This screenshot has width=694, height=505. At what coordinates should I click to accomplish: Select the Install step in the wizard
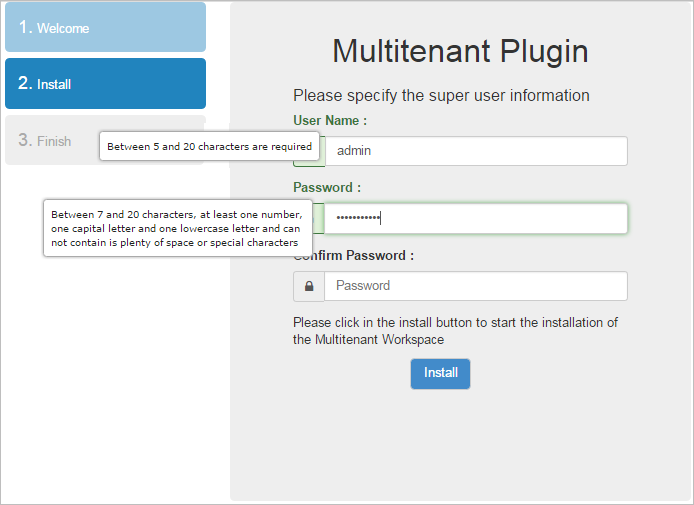(105, 84)
